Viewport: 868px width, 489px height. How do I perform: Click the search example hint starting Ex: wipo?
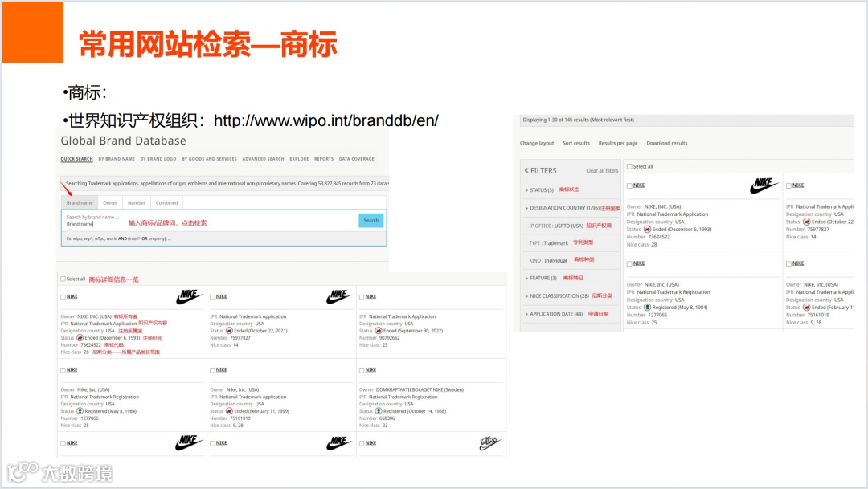point(119,239)
